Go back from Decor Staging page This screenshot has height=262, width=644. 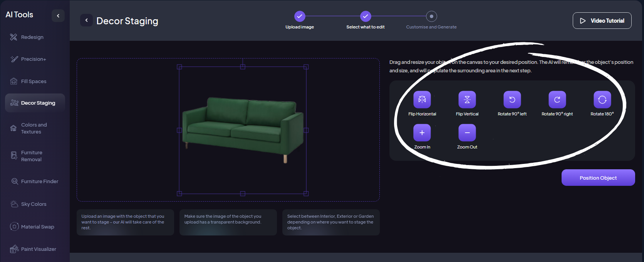click(x=86, y=20)
